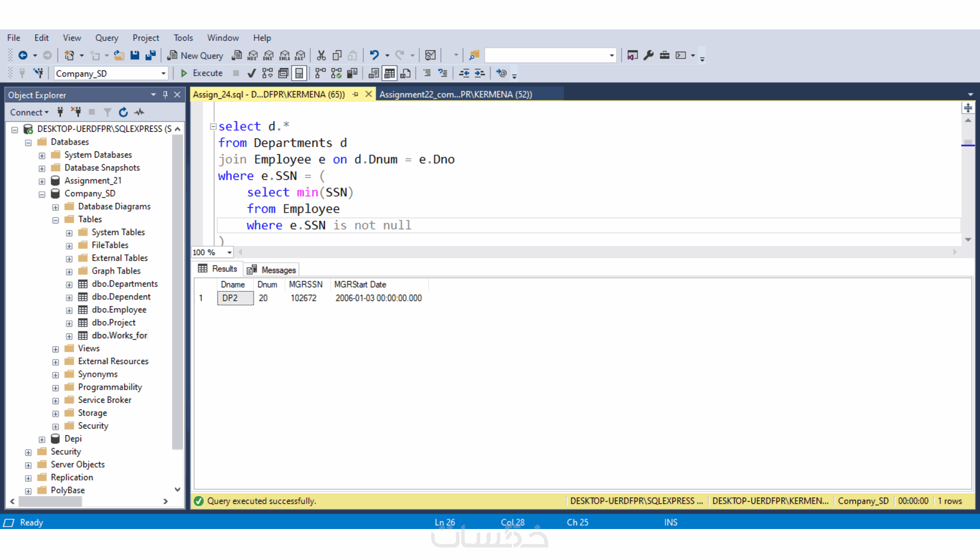This screenshot has height=559, width=980.
Task: Select dbo.Departments table in tree
Action: (x=125, y=284)
